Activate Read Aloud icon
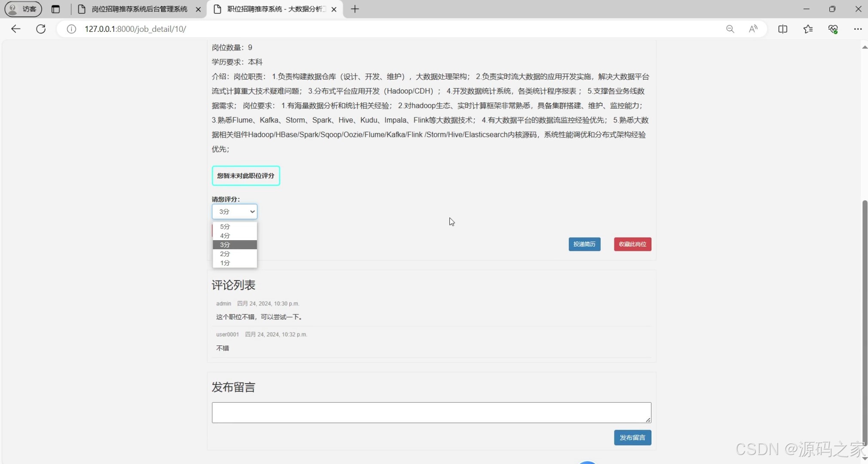Viewport: 868px width, 464px height. [x=753, y=29]
